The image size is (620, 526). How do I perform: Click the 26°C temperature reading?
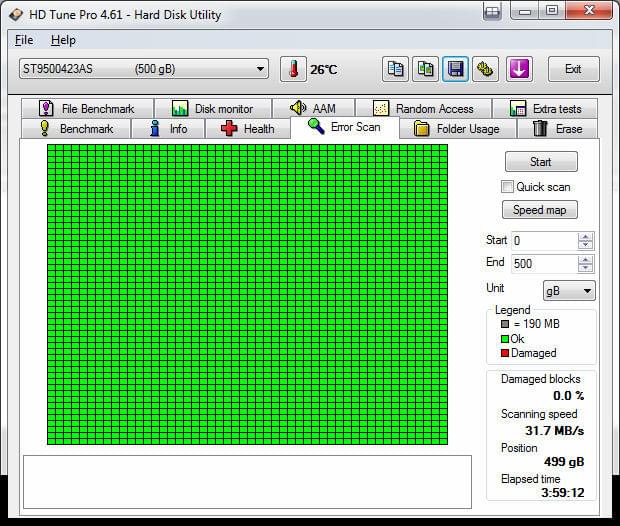[323, 70]
